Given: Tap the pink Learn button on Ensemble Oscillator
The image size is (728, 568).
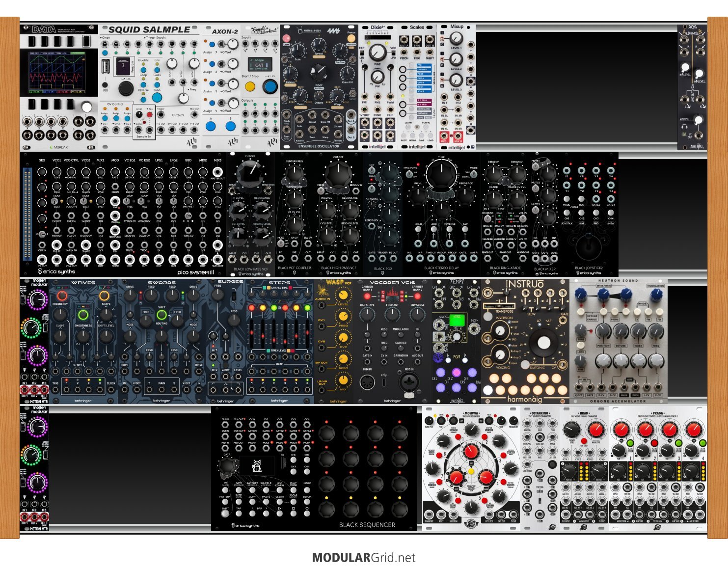Looking at the screenshot, I should [287, 38].
